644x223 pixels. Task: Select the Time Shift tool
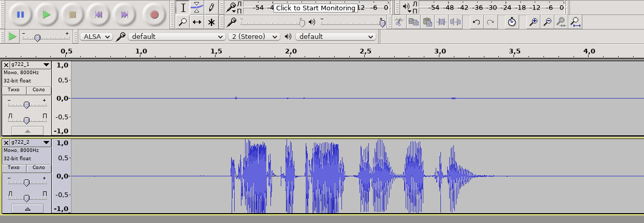click(197, 22)
